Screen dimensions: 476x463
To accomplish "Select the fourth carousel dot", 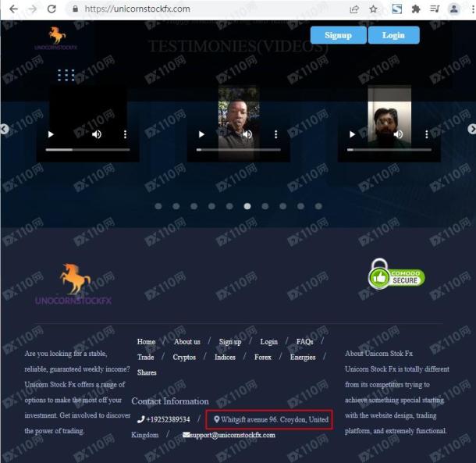I will 212,206.
